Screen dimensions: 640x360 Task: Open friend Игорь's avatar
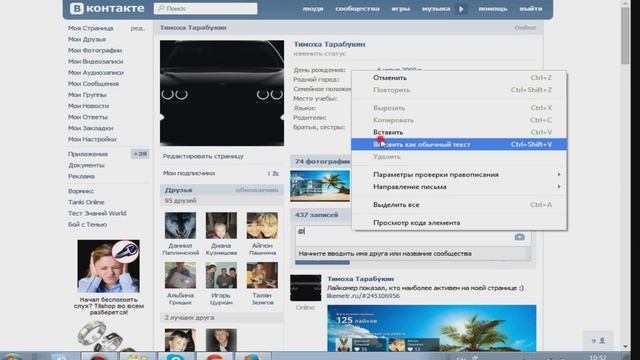[x=221, y=275]
